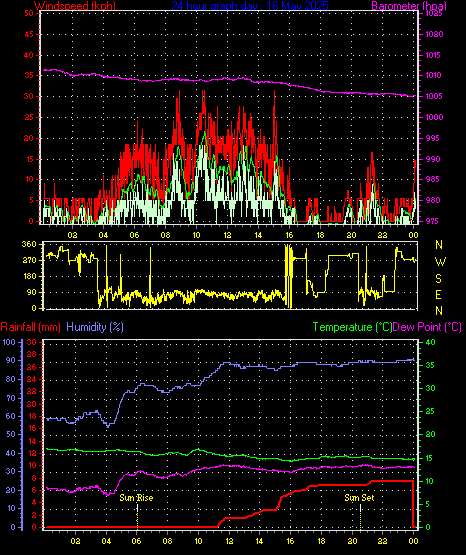Click the 35 value on temperature axis
Viewport: 466px width, 555px height.
click(431, 365)
